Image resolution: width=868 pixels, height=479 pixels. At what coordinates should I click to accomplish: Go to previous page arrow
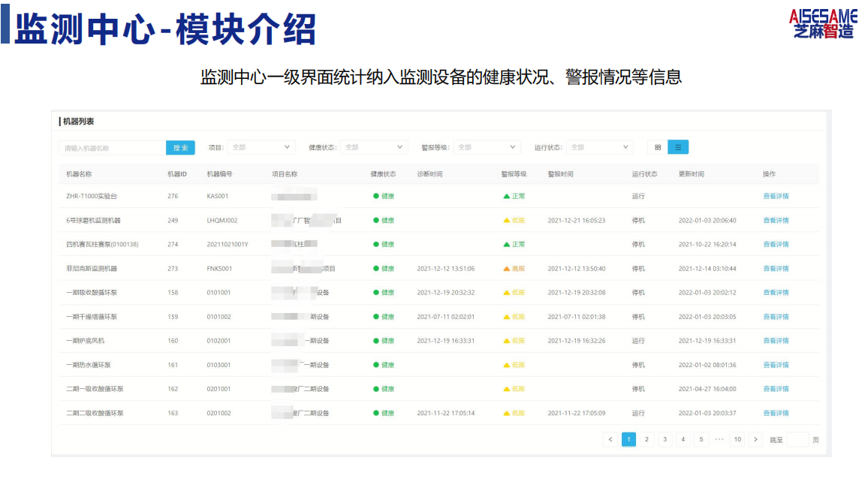tap(610, 439)
